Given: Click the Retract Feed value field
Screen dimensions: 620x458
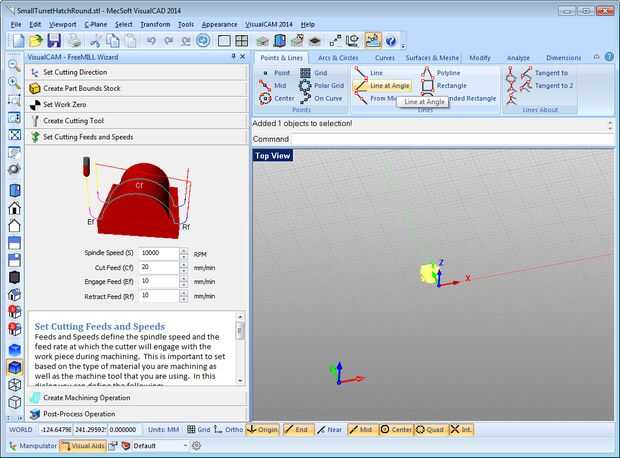Looking at the screenshot, I should point(159,296).
